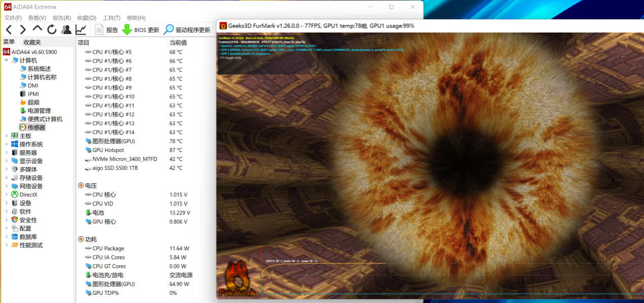
Task: Expand the 多媒体 tree node
Action: [7, 169]
